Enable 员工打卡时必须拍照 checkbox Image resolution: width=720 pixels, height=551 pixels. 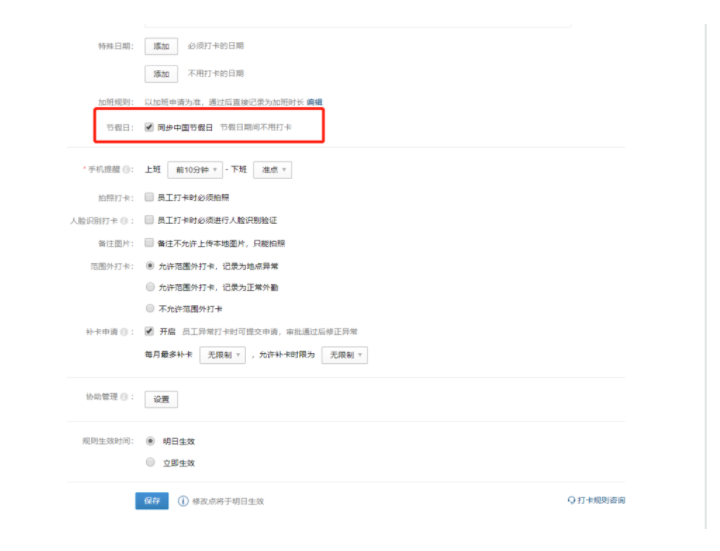pyautogui.click(x=149, y=197)
